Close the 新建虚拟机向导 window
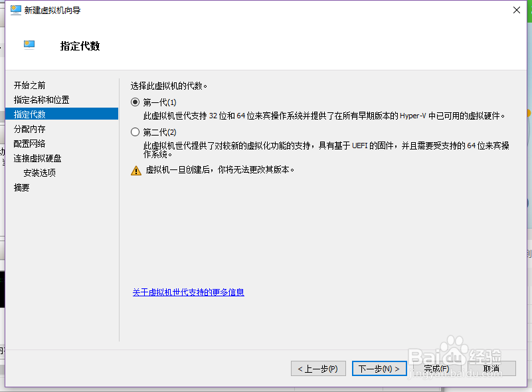This screenshot has height=392, width=532. pos(516,10)
